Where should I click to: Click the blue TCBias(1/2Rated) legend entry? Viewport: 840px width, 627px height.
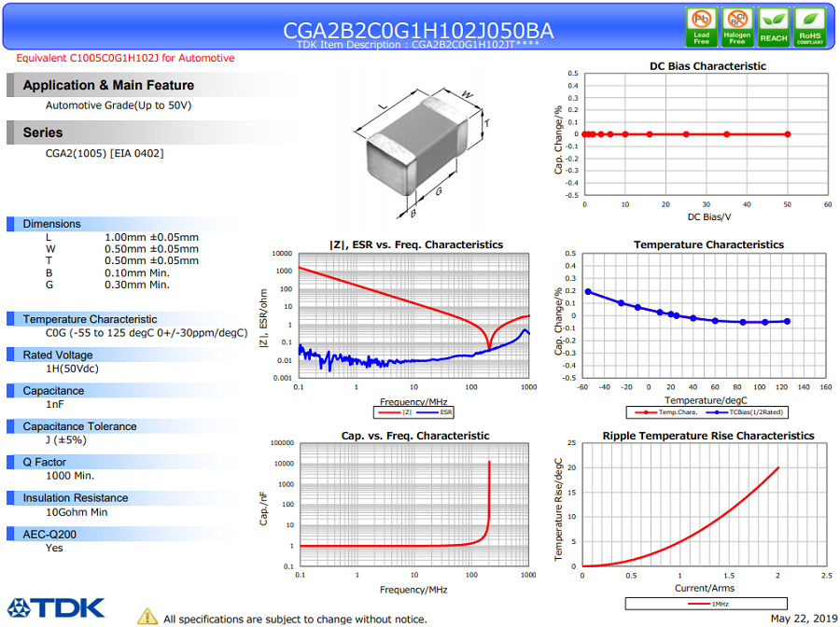(745, 412)
